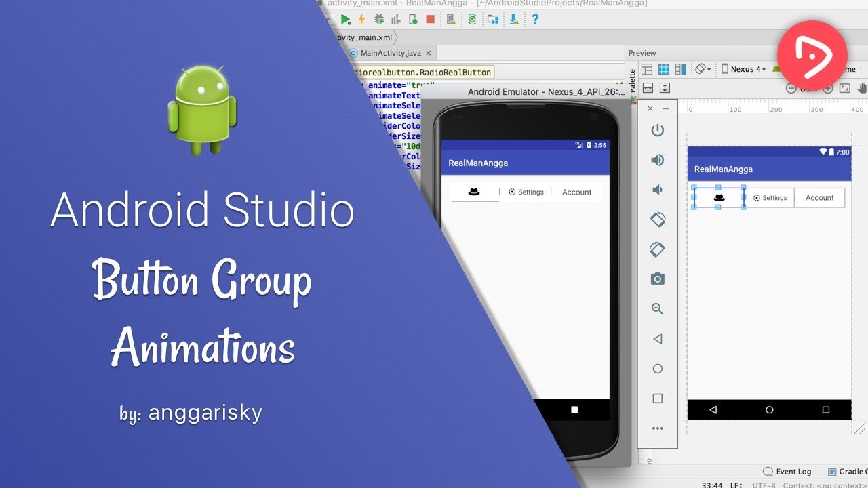Open the orientation dropdown in Preview
Viewport: 868px width, 488px height.
[x=703, y=69]
